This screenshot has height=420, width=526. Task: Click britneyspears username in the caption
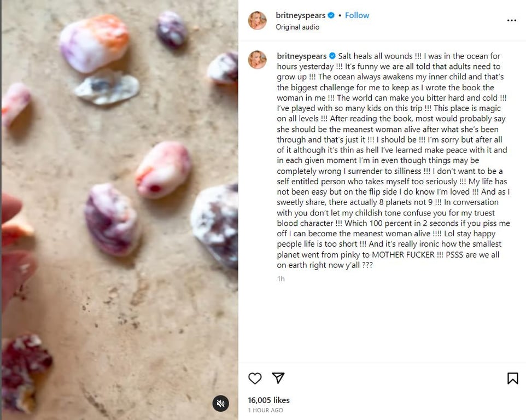coord(301,56)
